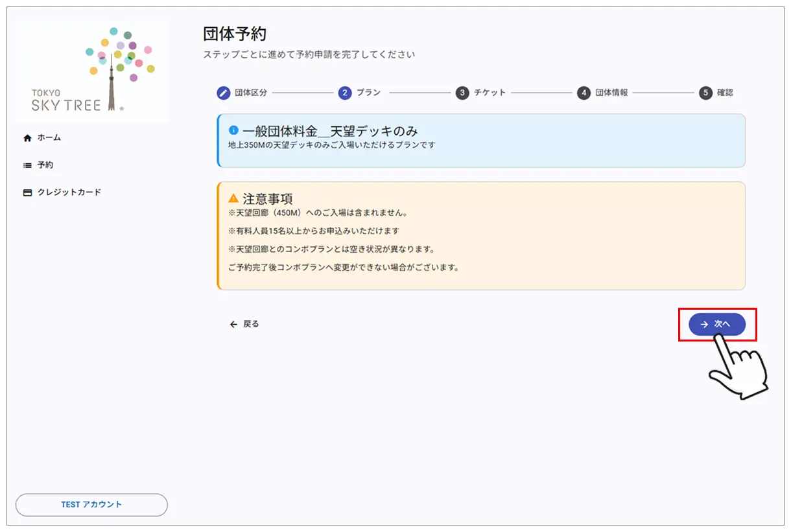Click the left arrow icon beside 戻る
Image resolution: width=791 pixels, height=532 pixels.
click(233, 324)
